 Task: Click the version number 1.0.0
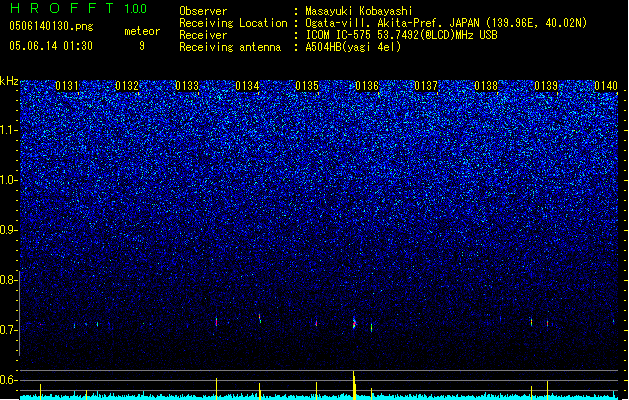pos(136,9)
